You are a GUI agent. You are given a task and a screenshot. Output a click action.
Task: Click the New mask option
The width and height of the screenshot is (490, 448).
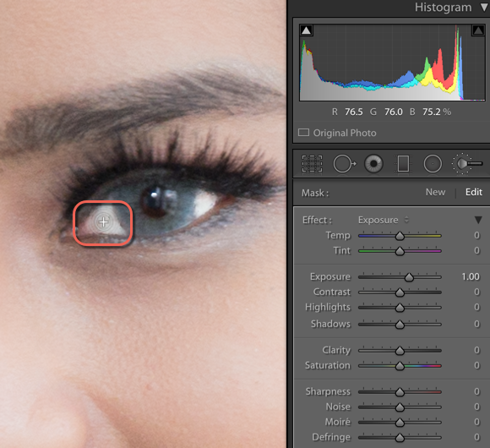click(x=435, y=192)
